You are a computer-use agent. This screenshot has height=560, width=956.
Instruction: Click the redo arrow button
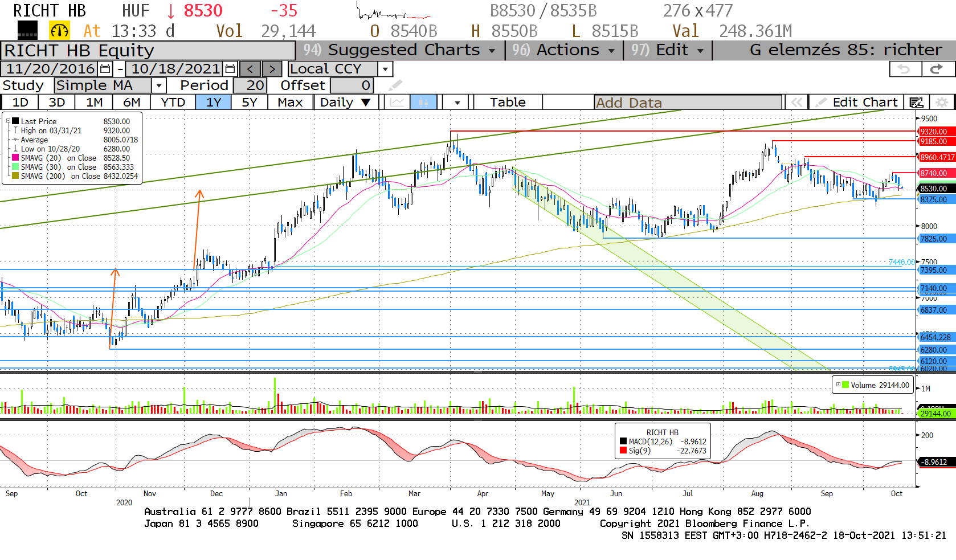pos(937,69)
